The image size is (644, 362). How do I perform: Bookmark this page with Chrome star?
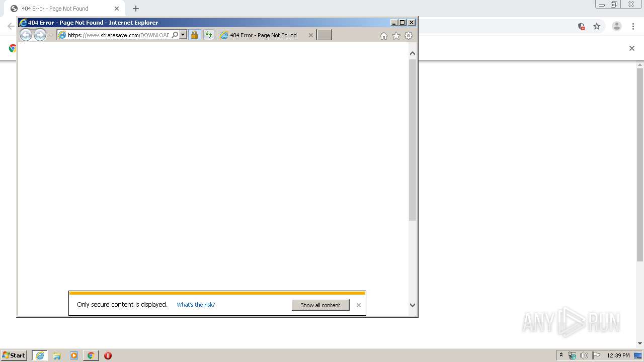[x=597, y=26]
